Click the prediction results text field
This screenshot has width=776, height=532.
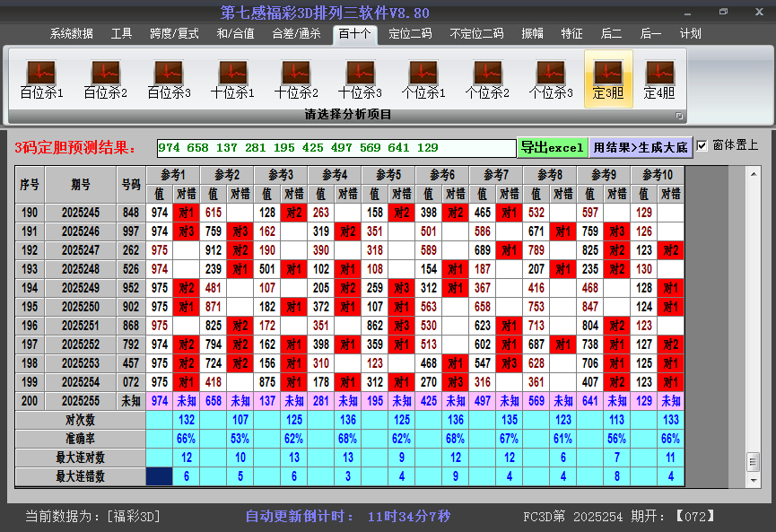click(x=336, y=147)
